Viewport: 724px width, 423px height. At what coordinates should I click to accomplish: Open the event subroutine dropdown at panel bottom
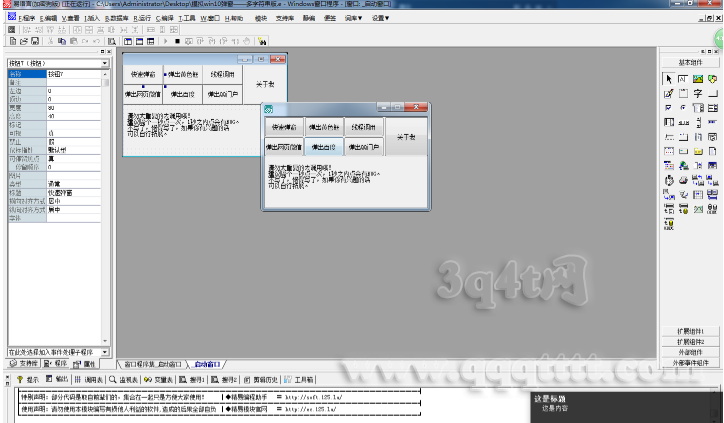tap(105, 352)
